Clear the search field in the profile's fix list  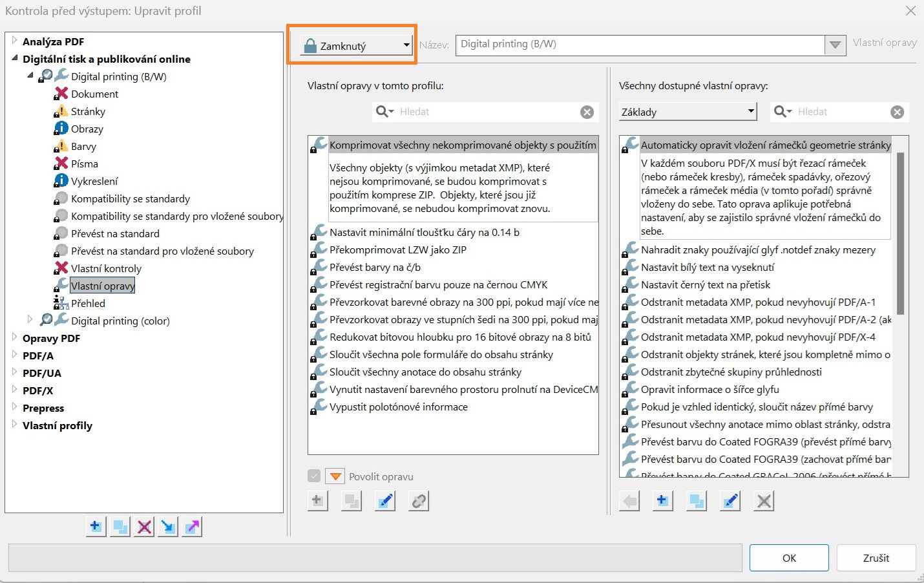point(587,112)
